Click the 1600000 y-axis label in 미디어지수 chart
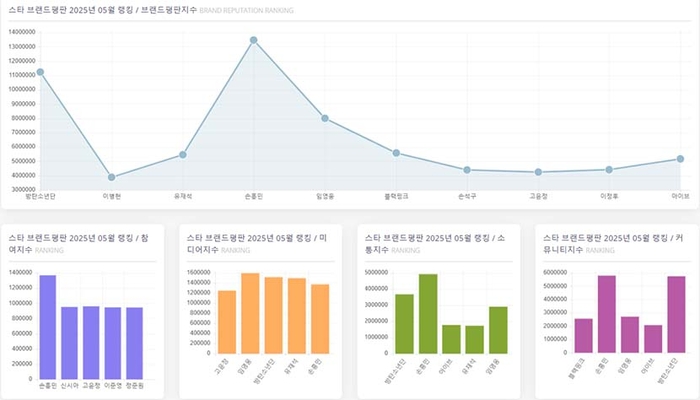The height and width of the screenshot is (400, 700). 199,272
